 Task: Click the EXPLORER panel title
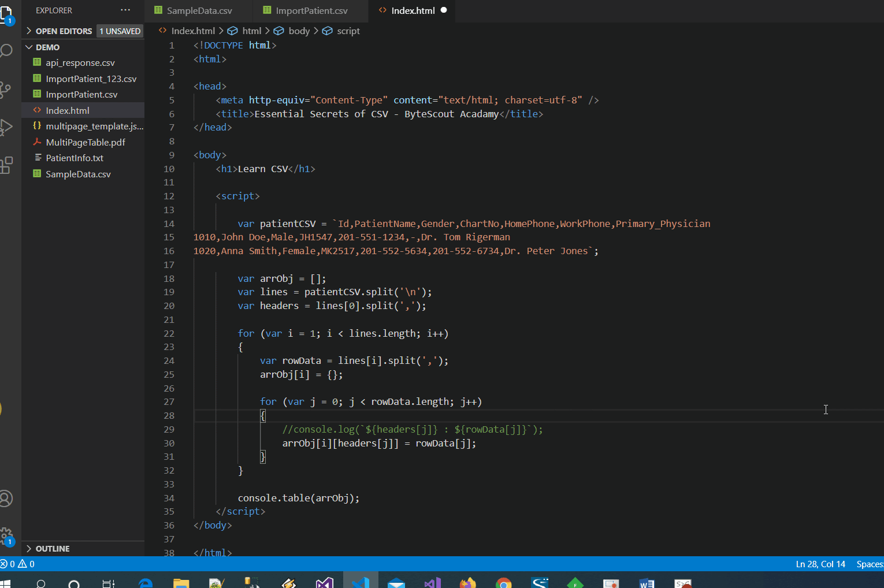[x=54, y=10]
